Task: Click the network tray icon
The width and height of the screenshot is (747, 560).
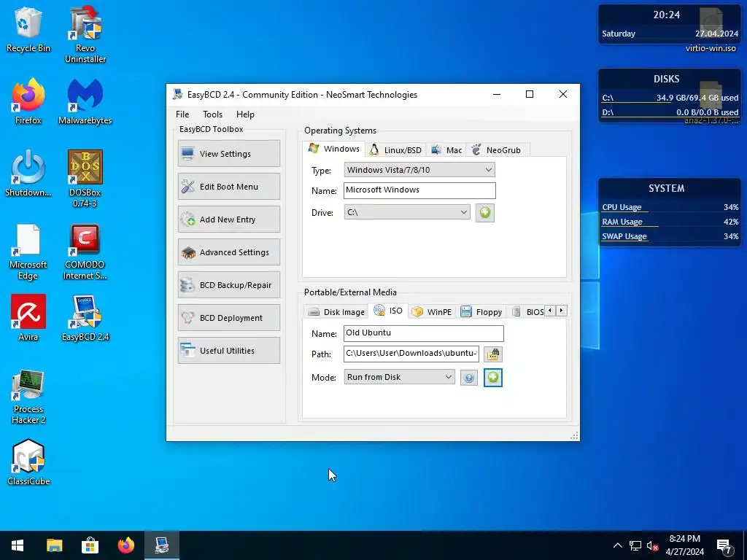Action: (x=635, y=545)
